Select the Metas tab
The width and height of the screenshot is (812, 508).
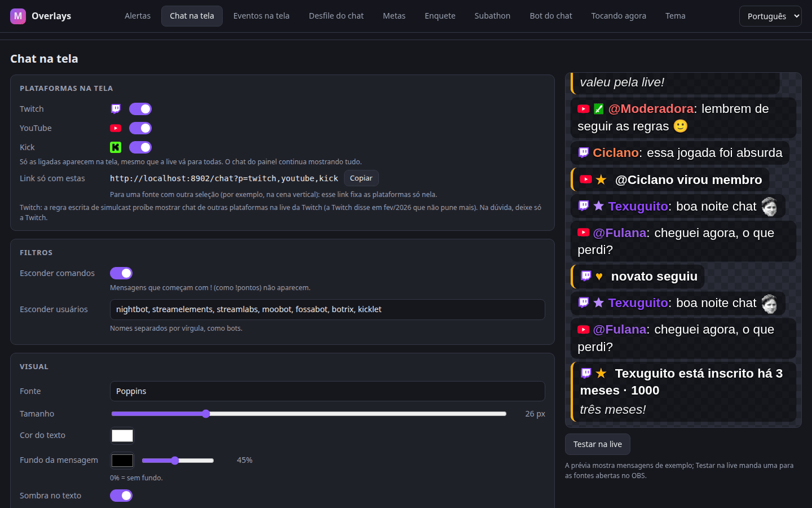tap(394, 16)
